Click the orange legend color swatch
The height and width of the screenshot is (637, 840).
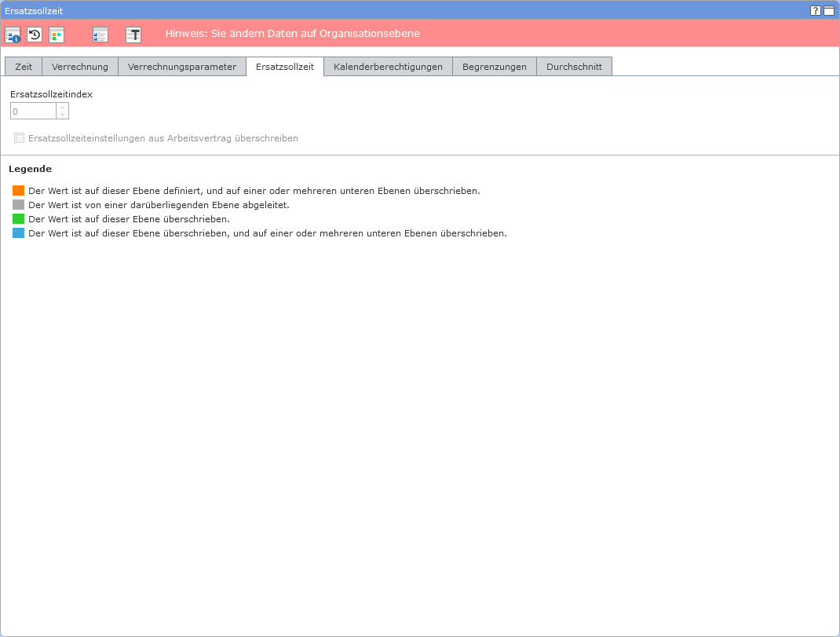tap(19, 191)
